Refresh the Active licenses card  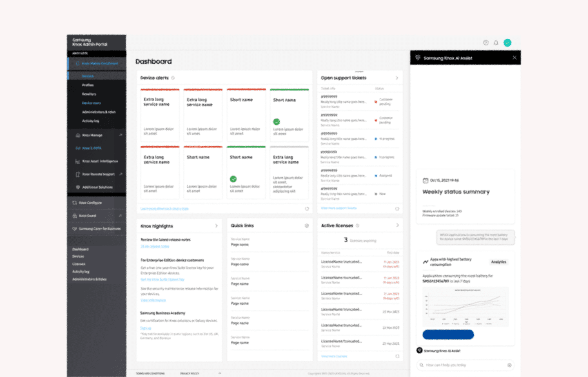pyautogui.click(x=397, y=356)
